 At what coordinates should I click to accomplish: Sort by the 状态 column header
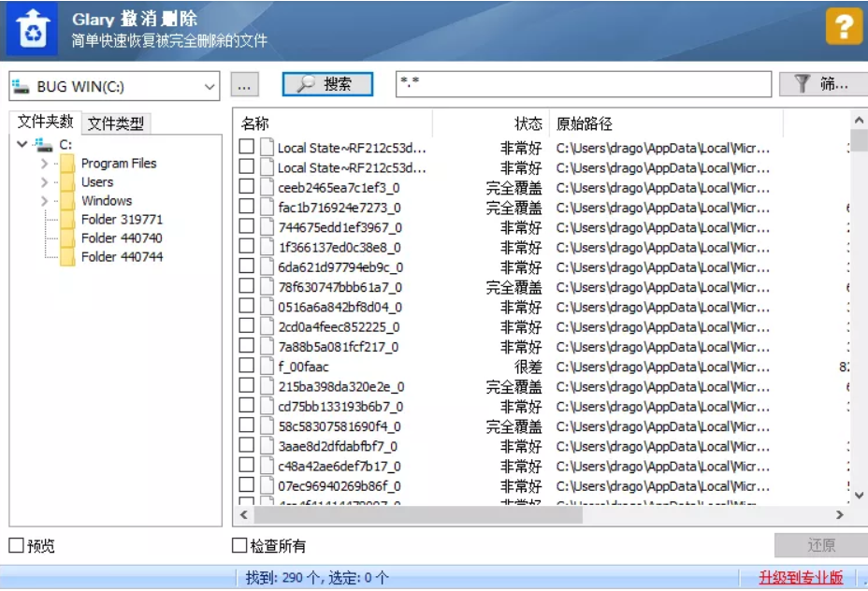pyautogui.click(x=491, y=123)
